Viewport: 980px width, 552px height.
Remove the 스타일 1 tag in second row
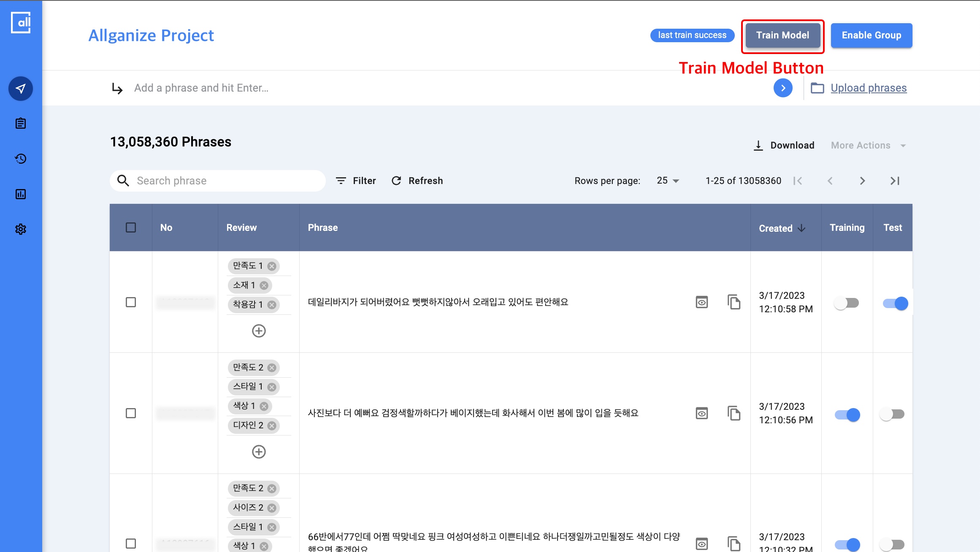[272, 387]
